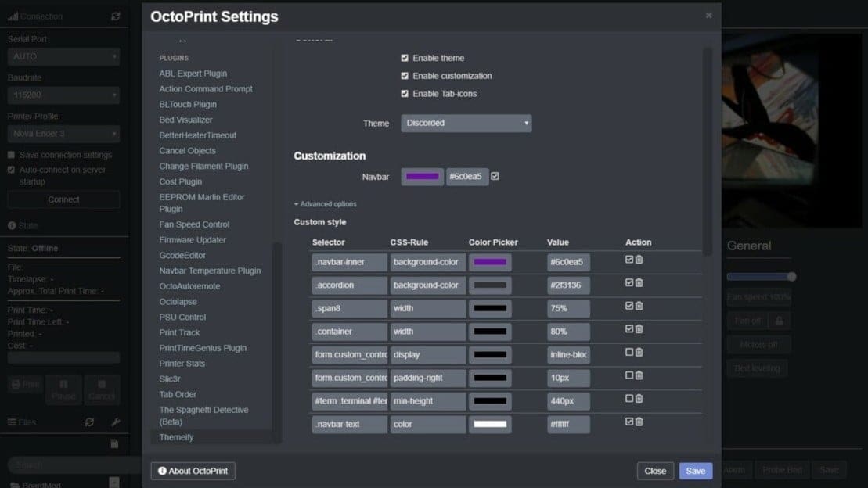
Task: Select Themeify in the plugins list
Action: click(x=177, y=437)
